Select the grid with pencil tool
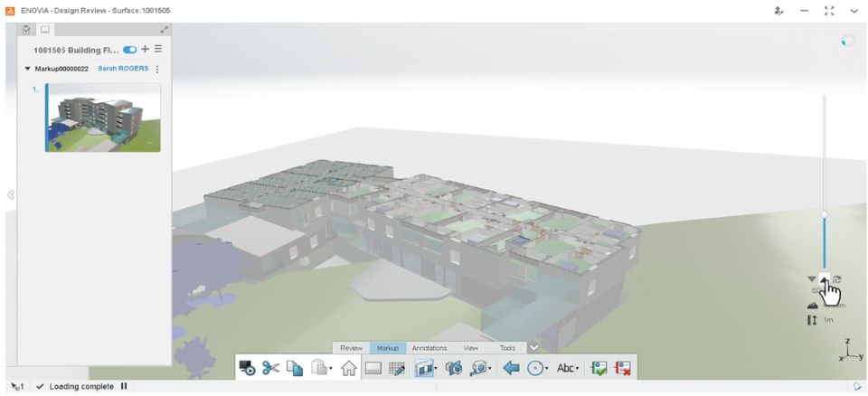Screen dimensions: 868x396 coord(396,369)
